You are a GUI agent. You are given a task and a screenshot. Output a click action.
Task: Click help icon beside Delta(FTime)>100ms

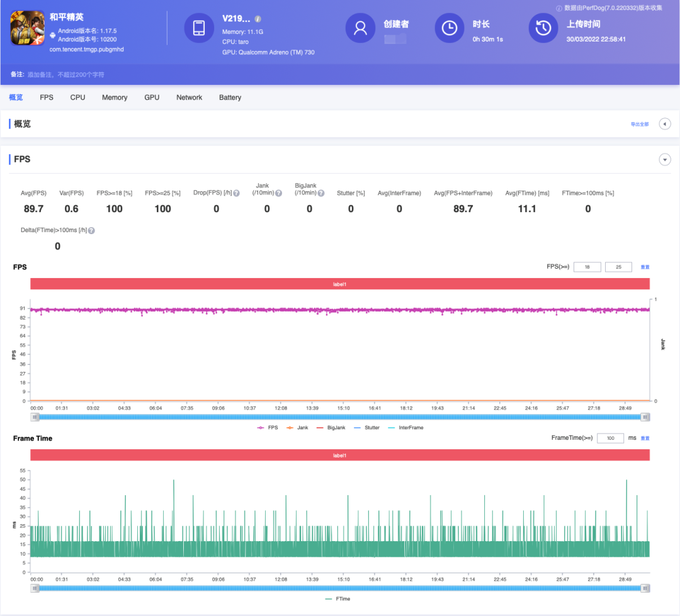[91, 231]
